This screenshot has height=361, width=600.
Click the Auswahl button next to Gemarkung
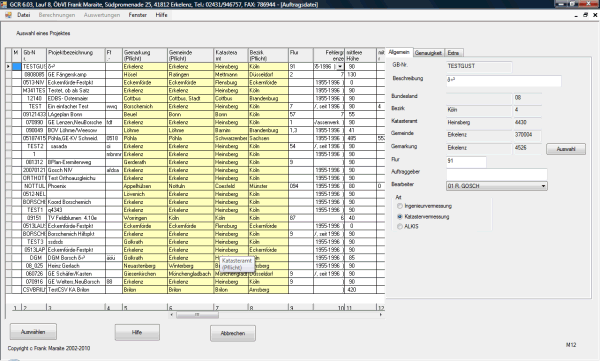click(566, 149)
